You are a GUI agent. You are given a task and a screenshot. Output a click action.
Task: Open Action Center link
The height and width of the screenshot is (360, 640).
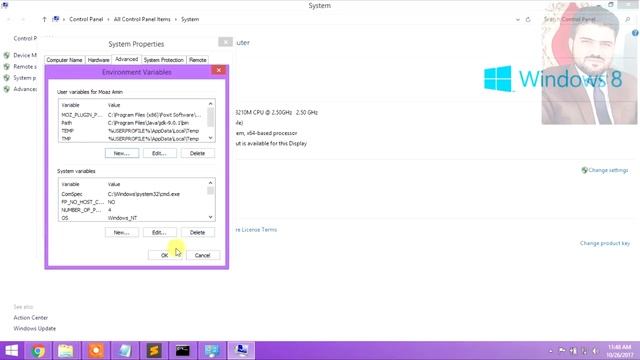click(x=31, y=318)
